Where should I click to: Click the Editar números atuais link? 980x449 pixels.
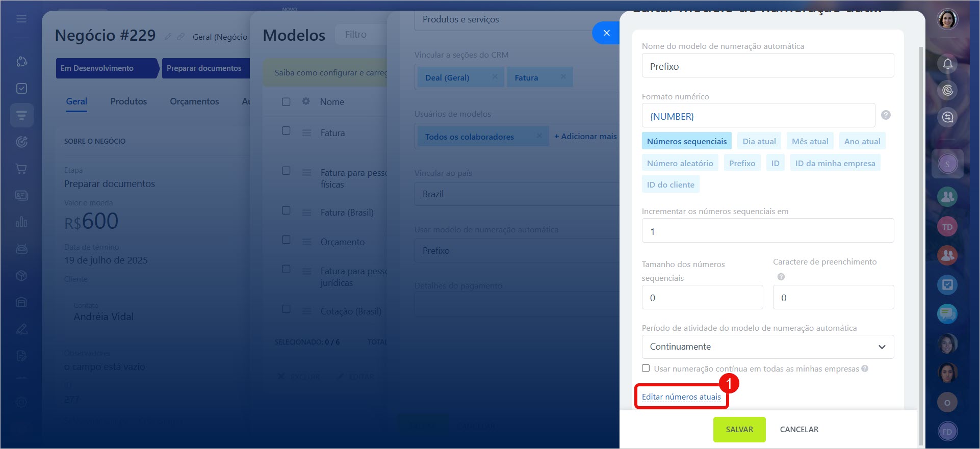[x=681, y=397]
